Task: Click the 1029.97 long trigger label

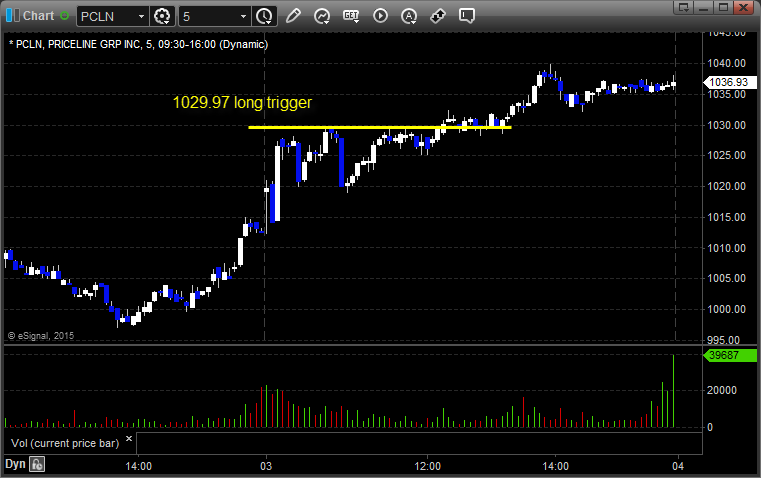Action: pyautogui.click(x=242, y=102)
